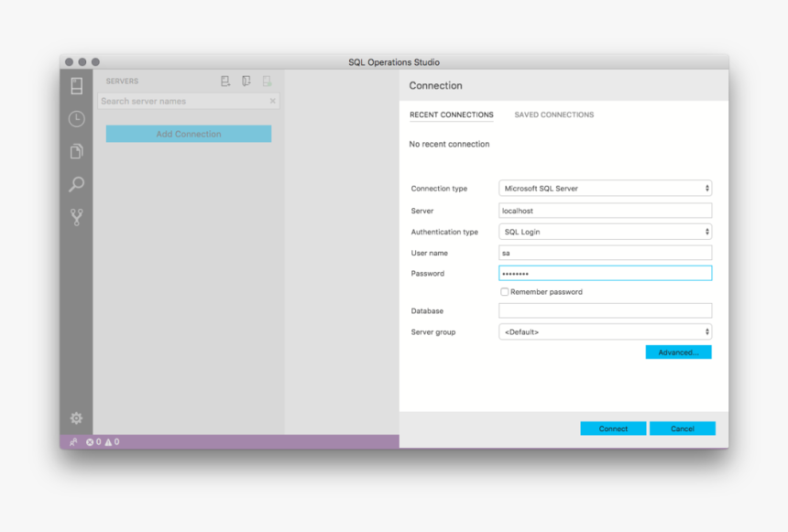The image size is (788, 532).
Task: Click the SQL Operations Studio window title
Action: (x=394, y=62)
